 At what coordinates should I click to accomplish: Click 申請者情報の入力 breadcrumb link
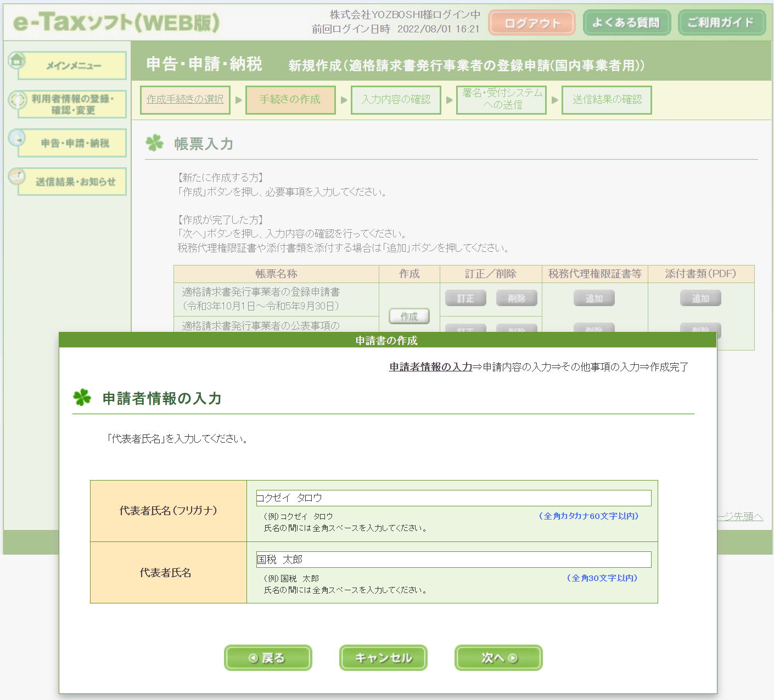(431, 367)
